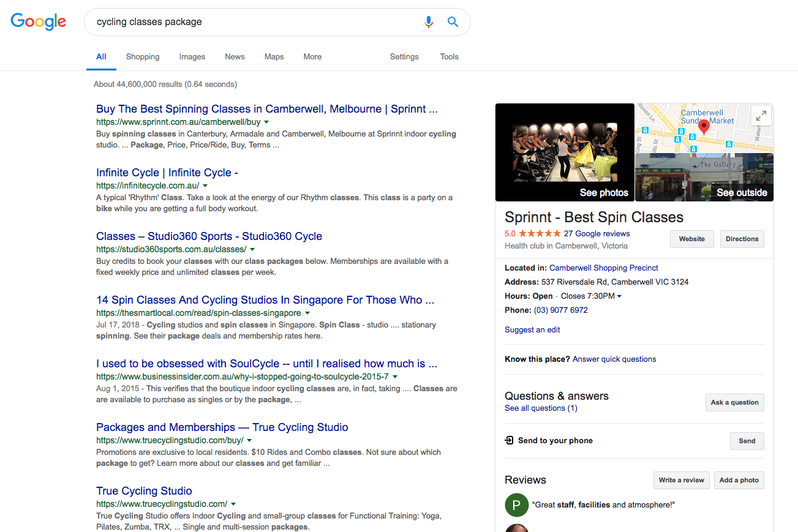Click the red map pin marker
This screenshot has width=798, height=532.
point(704,127)
